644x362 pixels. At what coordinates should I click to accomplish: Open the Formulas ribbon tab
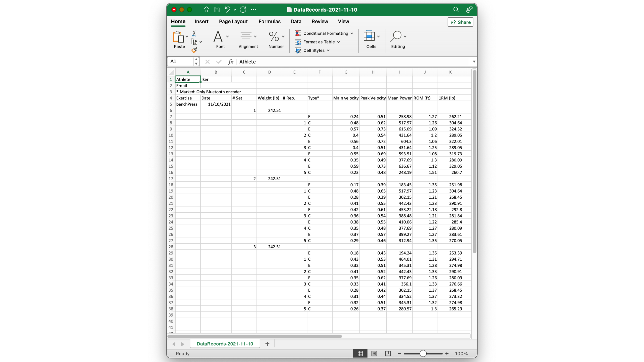(x=269, y=21)
